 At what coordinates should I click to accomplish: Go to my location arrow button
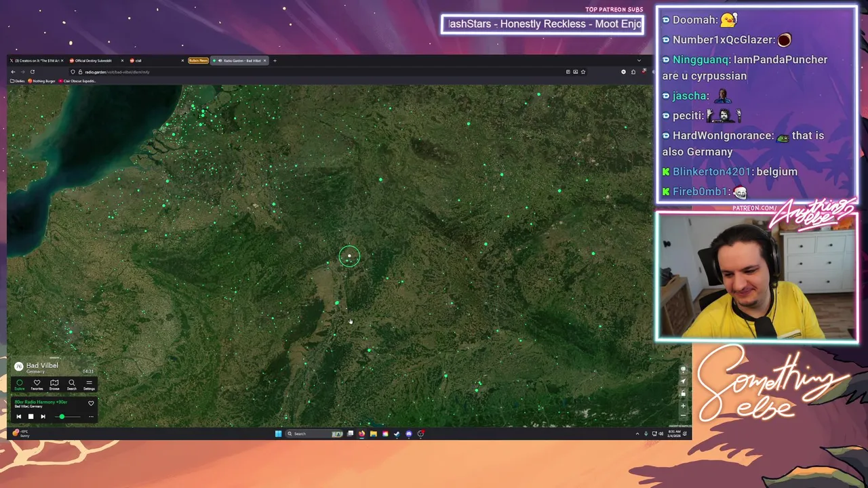click(x=683, y=381)
